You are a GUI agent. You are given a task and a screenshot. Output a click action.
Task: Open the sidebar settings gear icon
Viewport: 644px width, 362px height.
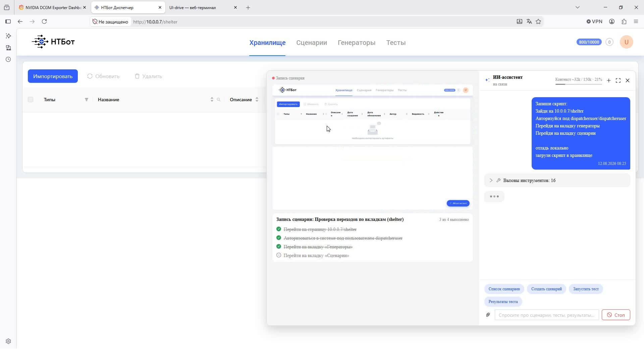[x=8, y=341]
